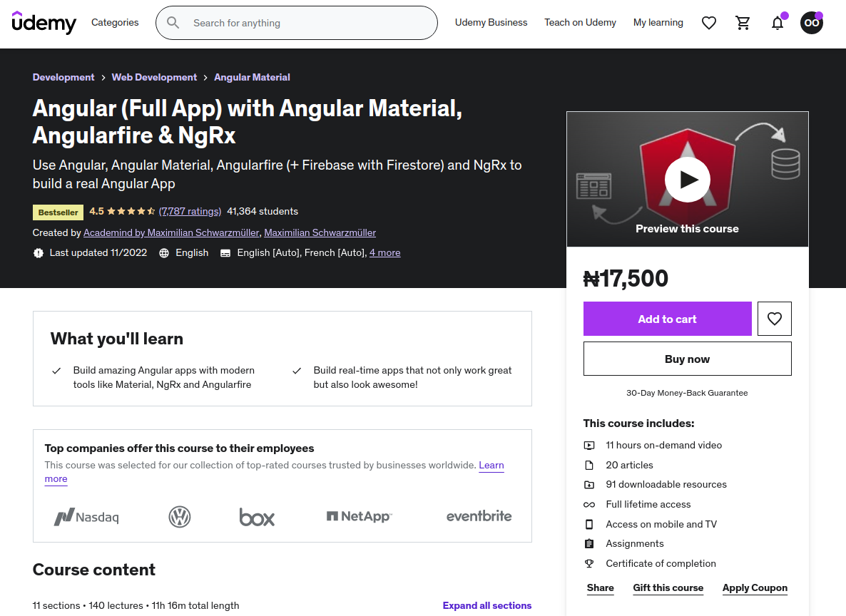Go to Angular Material breadcrumb
This screenshot has height=616, width=846.
252,77
